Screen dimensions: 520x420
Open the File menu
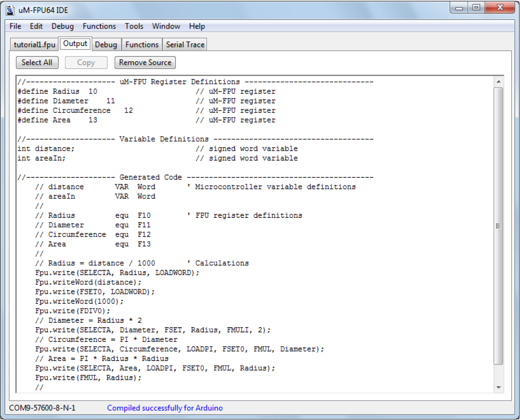point(15,26)
